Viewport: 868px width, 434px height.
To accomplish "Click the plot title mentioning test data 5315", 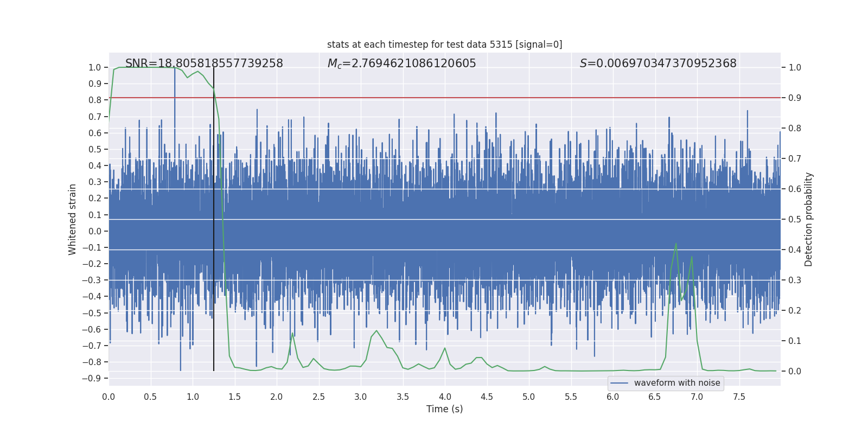I will (444, 44).
